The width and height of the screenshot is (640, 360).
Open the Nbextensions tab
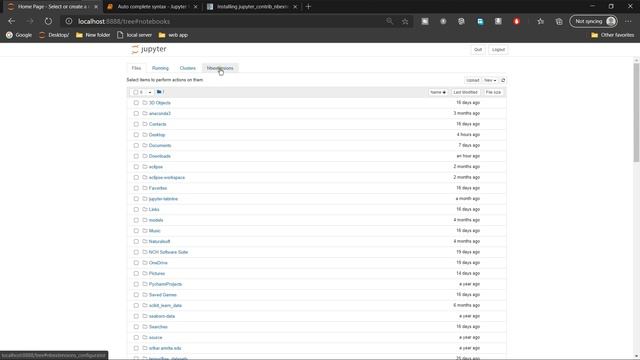click(x=220, y=68)
